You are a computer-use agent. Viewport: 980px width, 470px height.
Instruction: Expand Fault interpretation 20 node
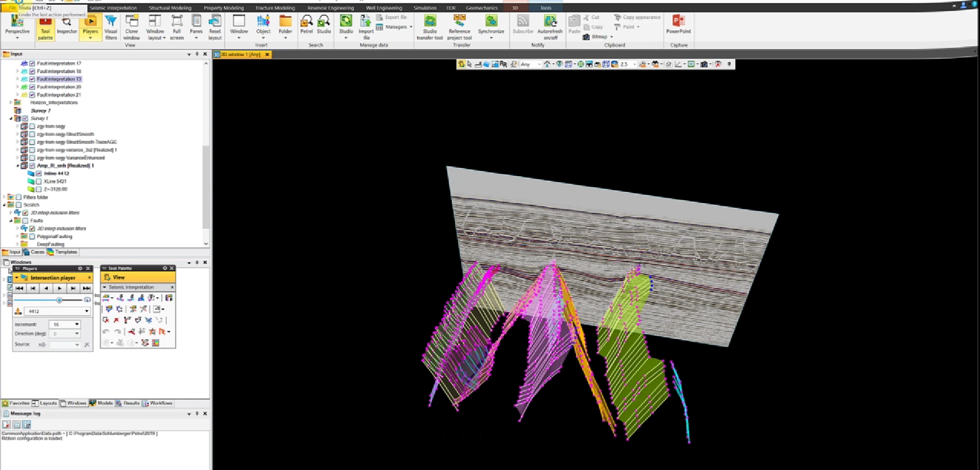click(x=17, y=87)
